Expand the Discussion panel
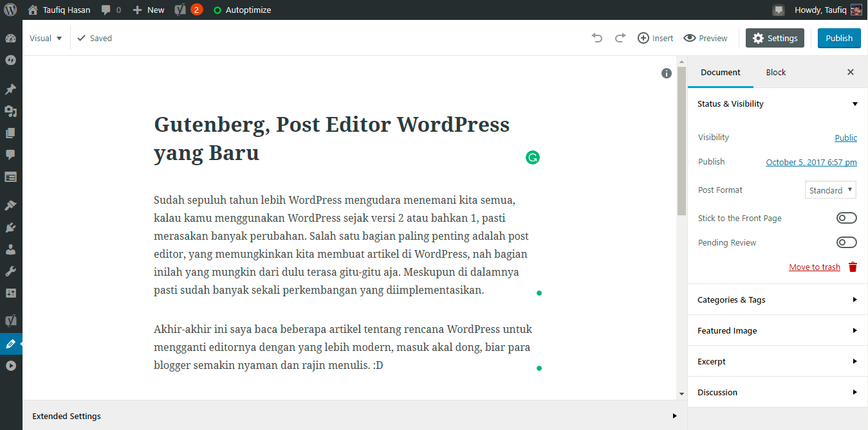 [778, 392]
